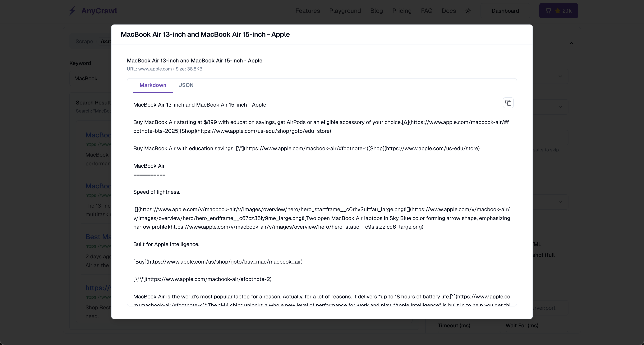This screenshot has height=345, width=644.
Task: Switch to the JSON tab
Action: click(186, 85)
